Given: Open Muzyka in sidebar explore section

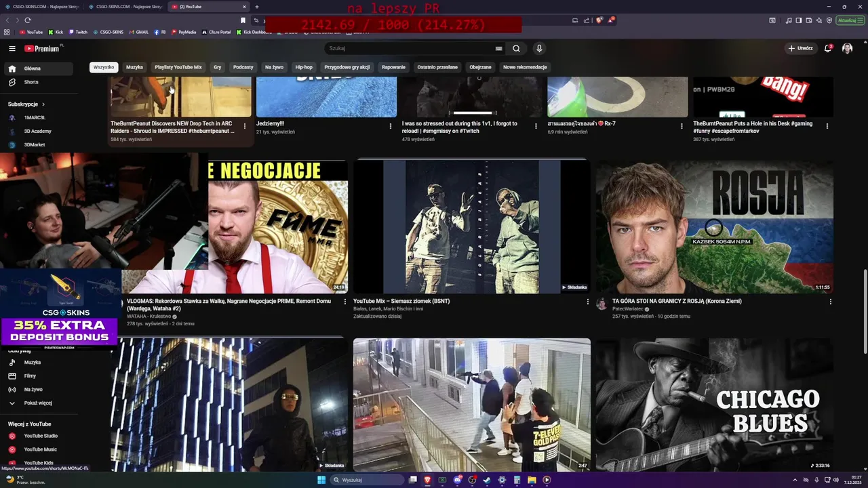Looking at the screenshot, I should 38,363.
